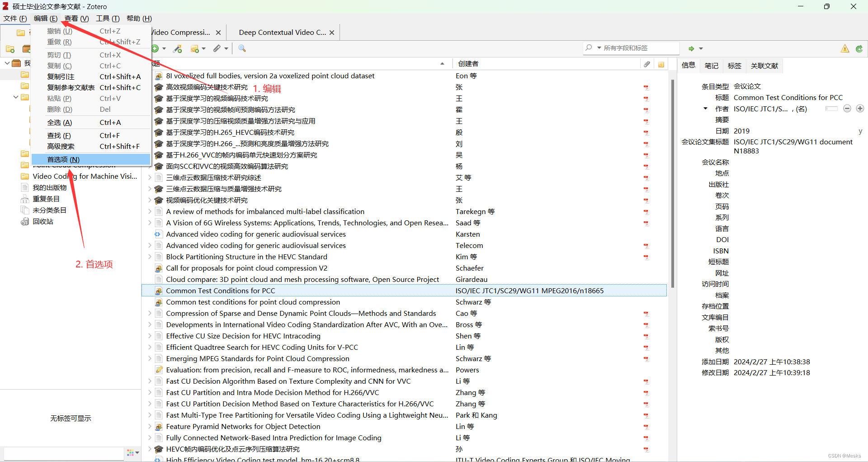Switch to Deep Contextual Video tab

(282, 33)
